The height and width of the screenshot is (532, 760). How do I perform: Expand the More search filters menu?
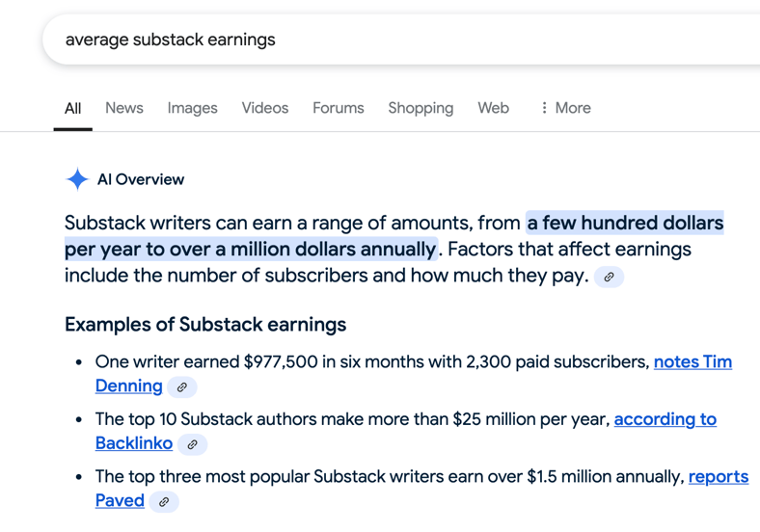(x=566, y=108)
